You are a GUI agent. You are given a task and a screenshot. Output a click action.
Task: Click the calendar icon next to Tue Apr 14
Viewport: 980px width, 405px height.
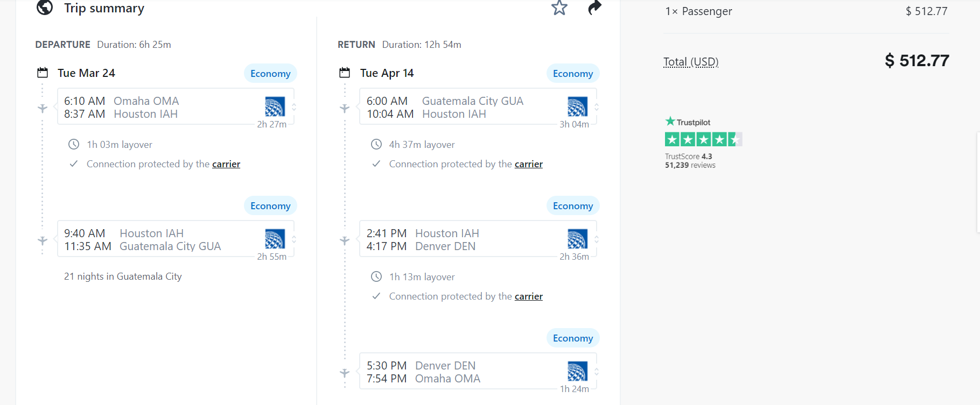(345, 73)
